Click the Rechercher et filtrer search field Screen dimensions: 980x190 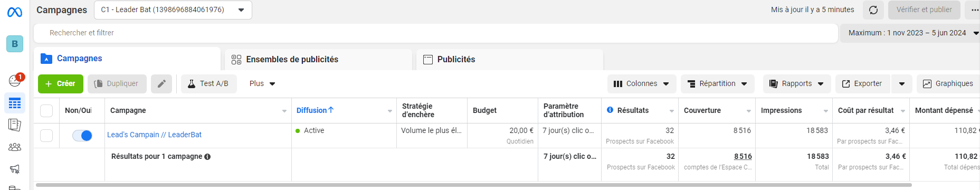(436, 33)
